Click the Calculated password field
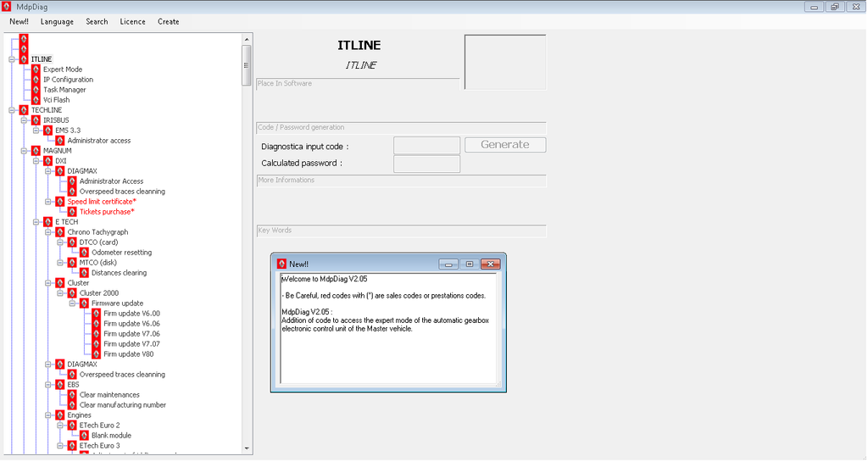The width and height of the screenshot is (868, 462). coord(426,164)
